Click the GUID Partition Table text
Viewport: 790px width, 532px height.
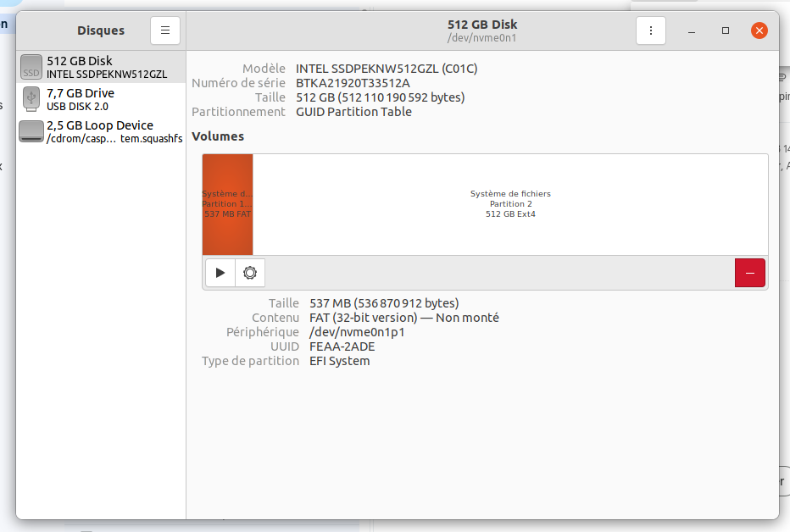coord(353,111)
